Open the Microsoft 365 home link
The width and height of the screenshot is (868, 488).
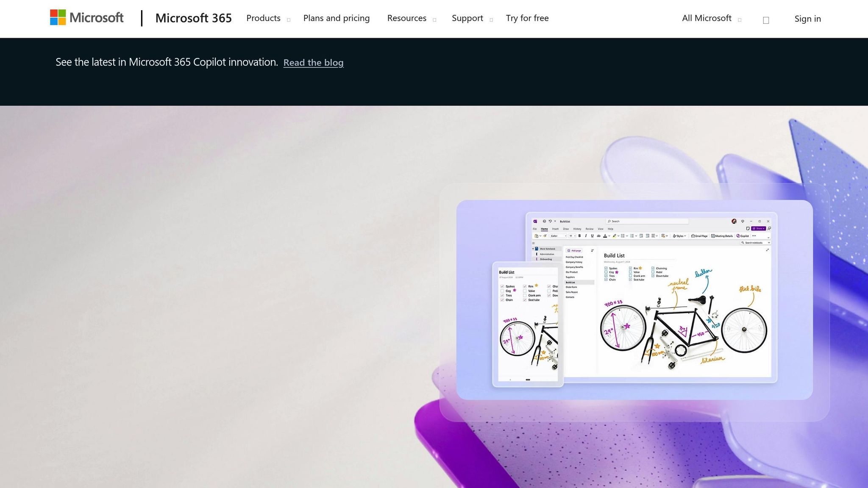193,18
